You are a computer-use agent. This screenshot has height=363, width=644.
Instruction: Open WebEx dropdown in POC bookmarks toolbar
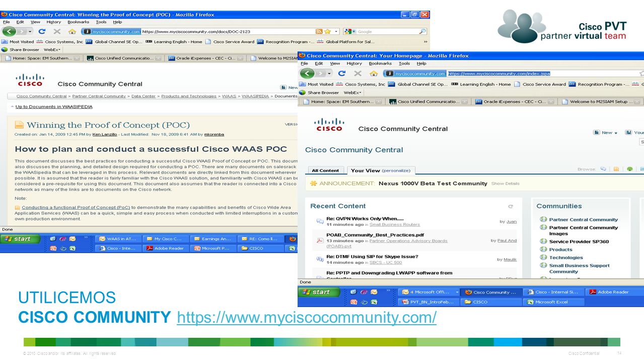[x=52, y=50]
